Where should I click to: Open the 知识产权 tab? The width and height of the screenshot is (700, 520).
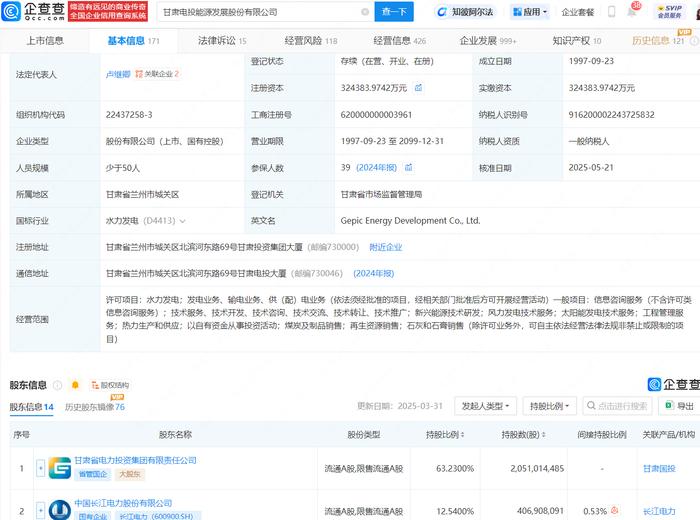click(577, 41)
